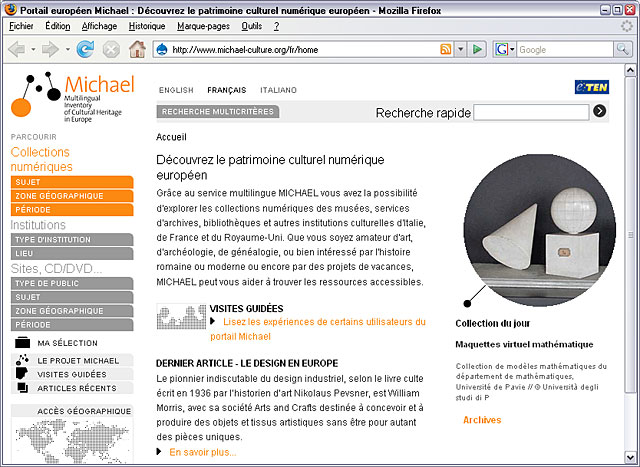This screenshot has height=467, width=640.
Task: Click the stacked squares icon beside Articles Récents
Action: 23,387
